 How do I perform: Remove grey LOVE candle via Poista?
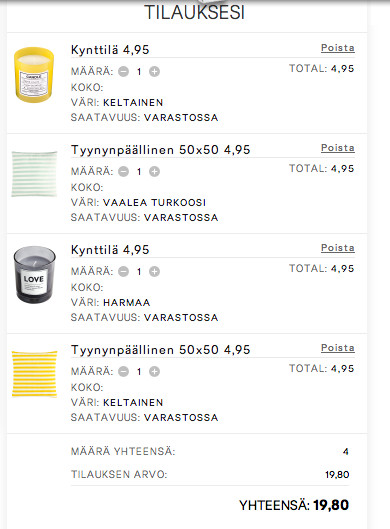pos(338,248)
